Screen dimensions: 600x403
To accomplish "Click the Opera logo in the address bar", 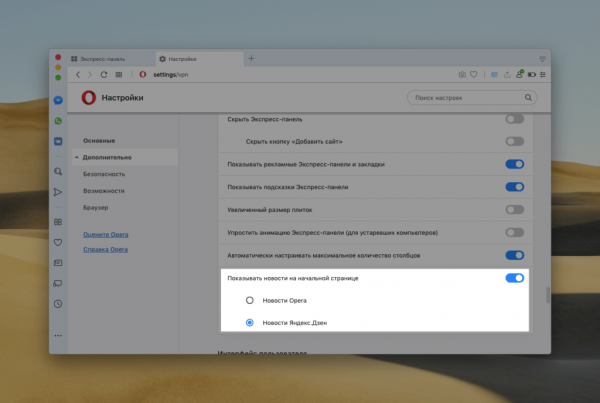I will pyautogui.click(x=143, y=75).
